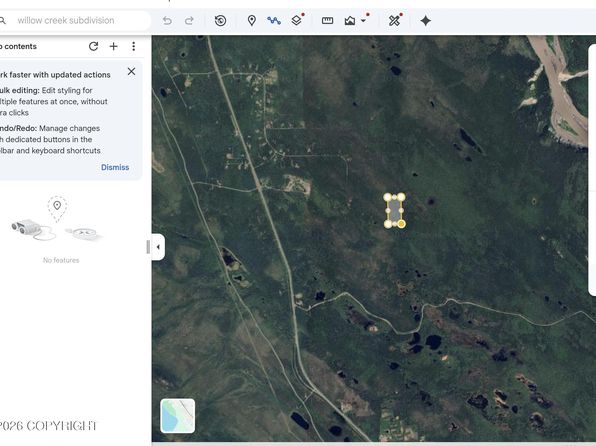
Task: Click search field with willow creek subdivision
Action: (76, 21)
